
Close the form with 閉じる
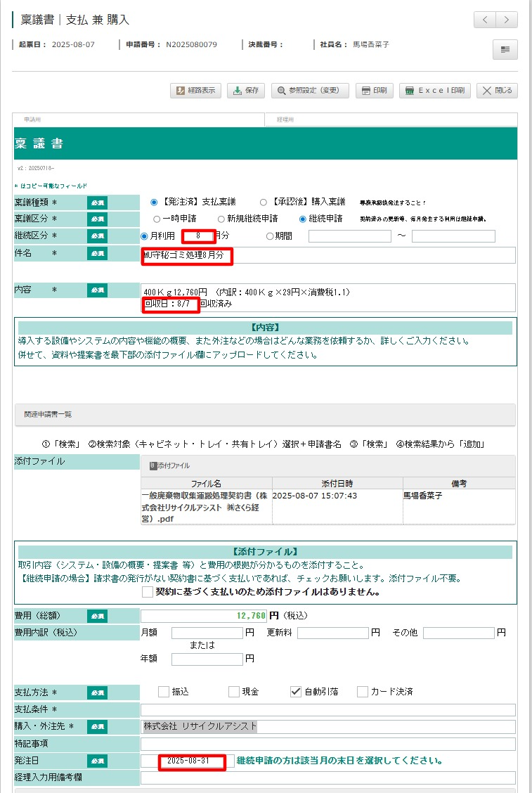pos(498,91)
